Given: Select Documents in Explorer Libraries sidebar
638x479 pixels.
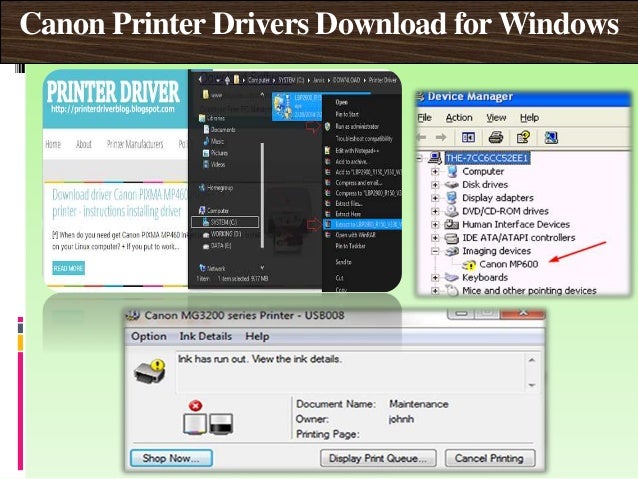Looking at the screenshot, I should [223, 130].
